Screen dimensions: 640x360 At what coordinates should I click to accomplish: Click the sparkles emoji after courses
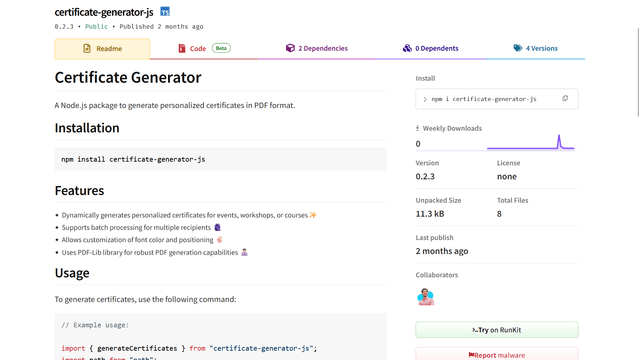313,215
